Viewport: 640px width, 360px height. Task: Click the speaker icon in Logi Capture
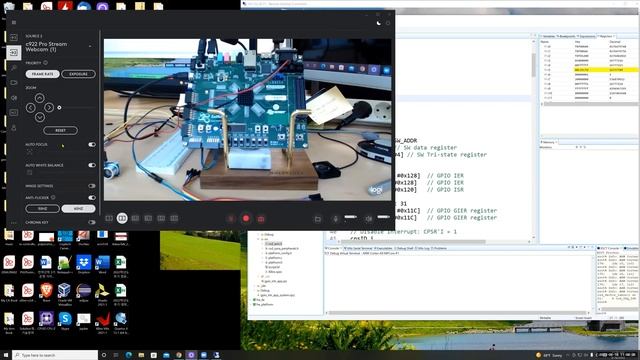point(369,219)
